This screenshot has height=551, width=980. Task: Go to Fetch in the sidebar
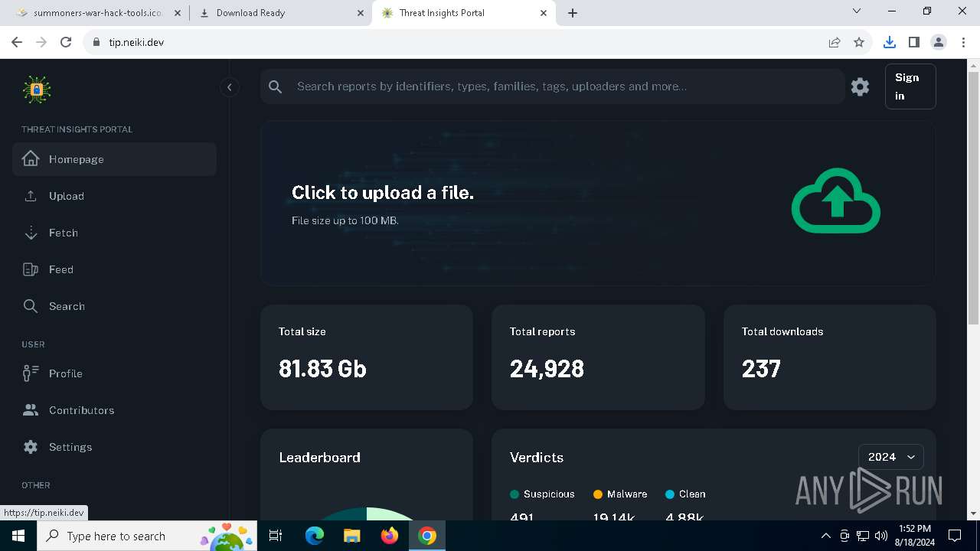tap(114, 233)
